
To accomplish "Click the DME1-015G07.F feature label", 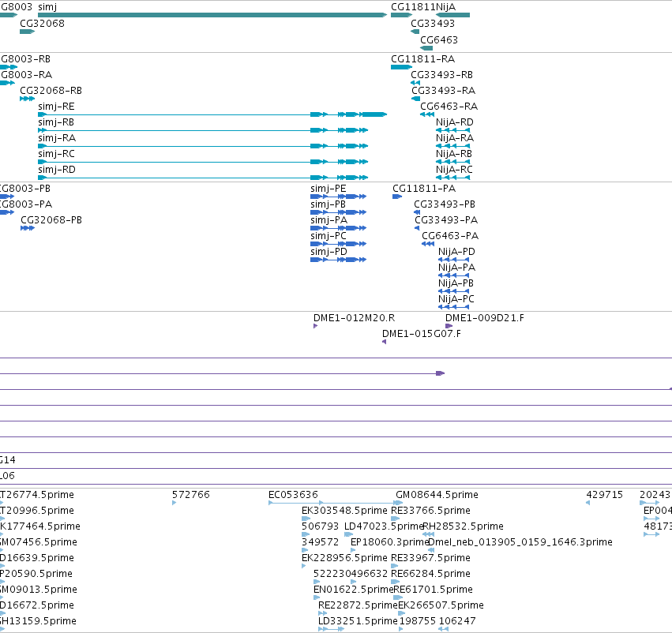I will coord(422,334).
